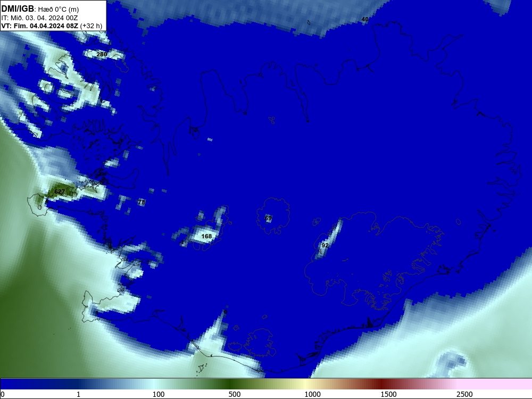The height and width of the screenshot is (399, 532).
Task: Click the color scale label "500"
Action: click(235, 394)
